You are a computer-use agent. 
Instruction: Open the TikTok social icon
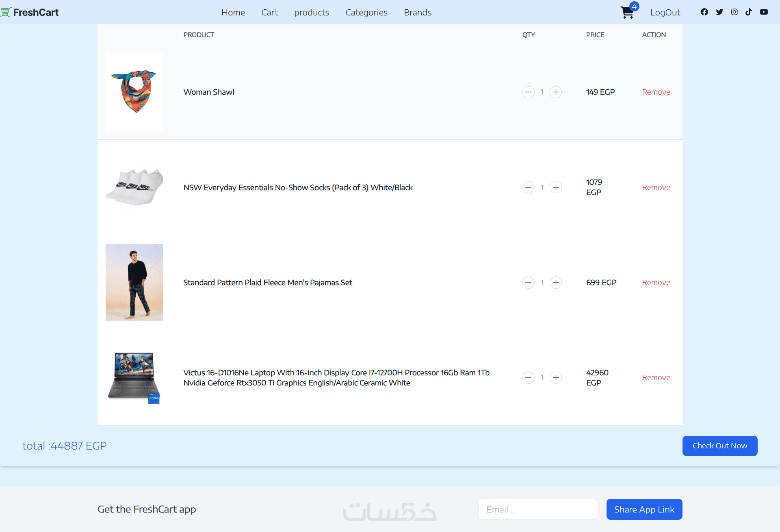pos(749,12)
